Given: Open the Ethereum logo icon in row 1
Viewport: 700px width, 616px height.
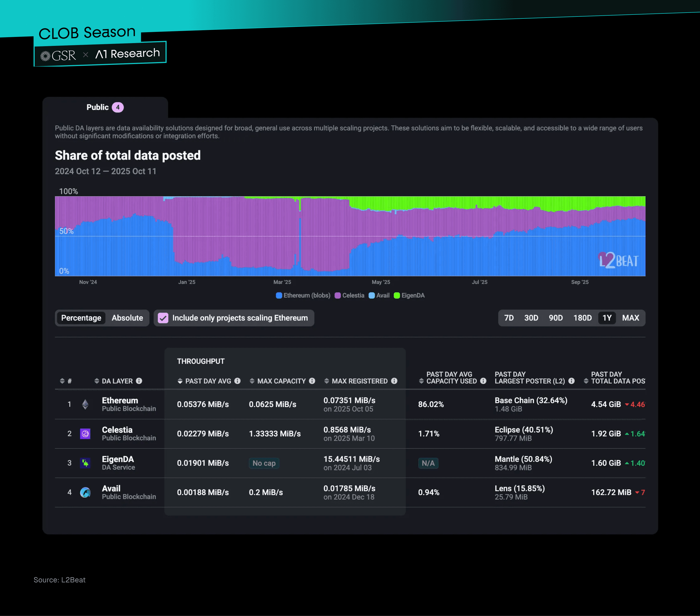Looking at the screenshot, I should click(85, 405).
